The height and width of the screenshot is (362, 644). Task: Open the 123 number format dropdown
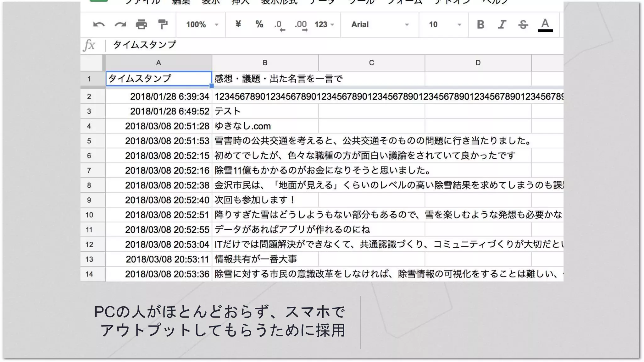pos(325,25)
